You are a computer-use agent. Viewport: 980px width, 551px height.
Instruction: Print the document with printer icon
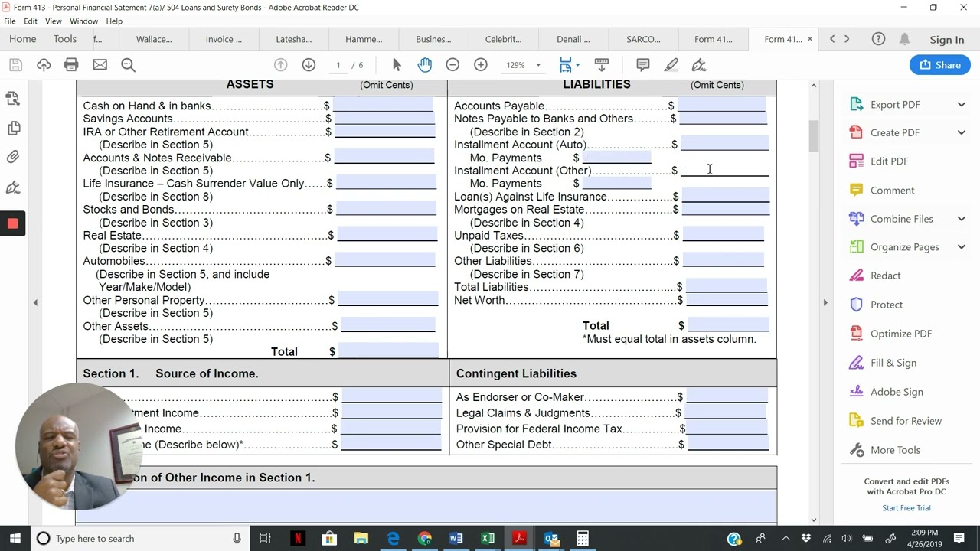point(71,65)
